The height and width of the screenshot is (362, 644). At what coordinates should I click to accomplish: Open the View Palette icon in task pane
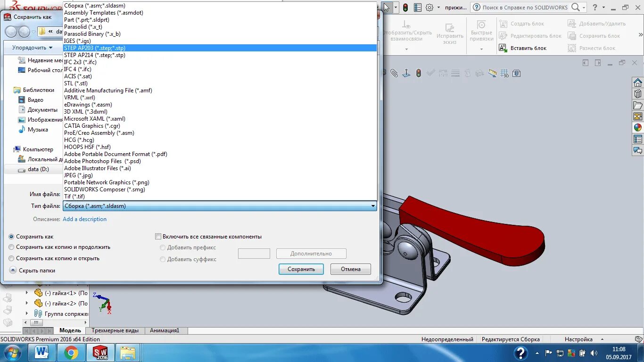point(638,116)
